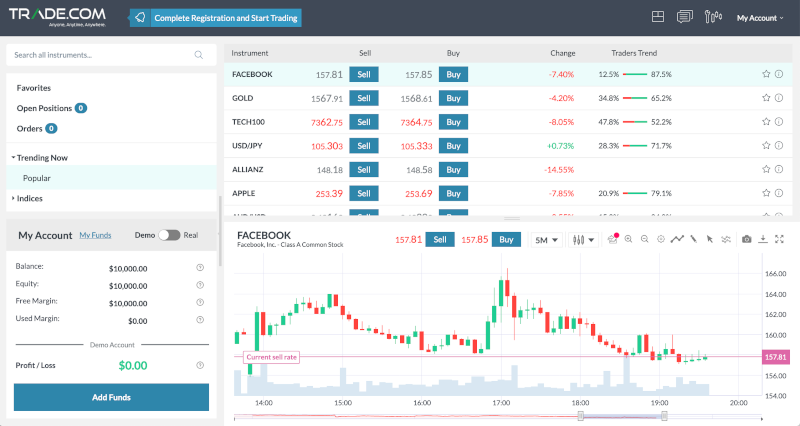Open My Account menu in header
This screenshot has height=426, width=800.
point(760,18)
